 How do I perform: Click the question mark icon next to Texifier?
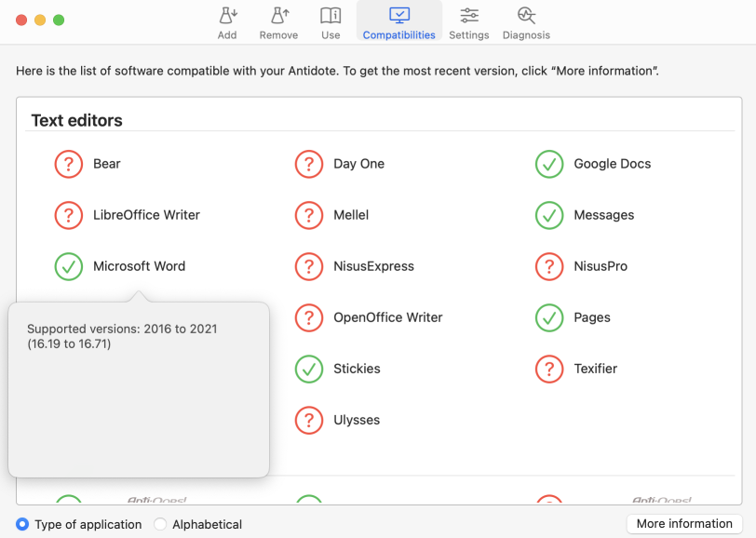(x=548, y=369)
